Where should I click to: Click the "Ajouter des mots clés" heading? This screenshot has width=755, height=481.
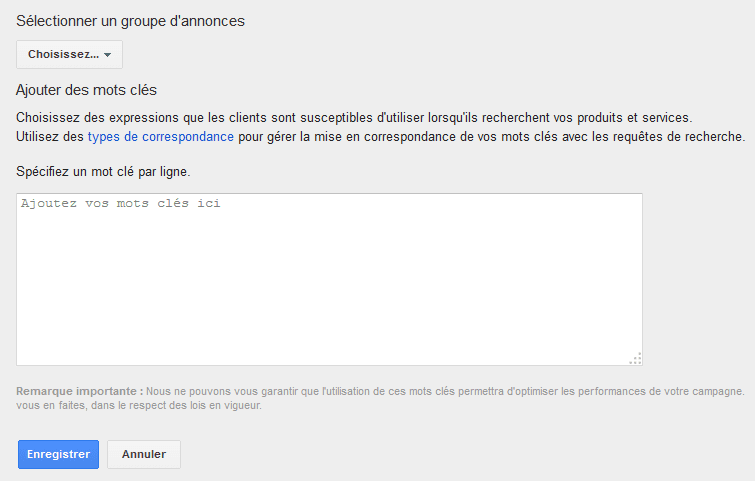click(x=87, y=90)
